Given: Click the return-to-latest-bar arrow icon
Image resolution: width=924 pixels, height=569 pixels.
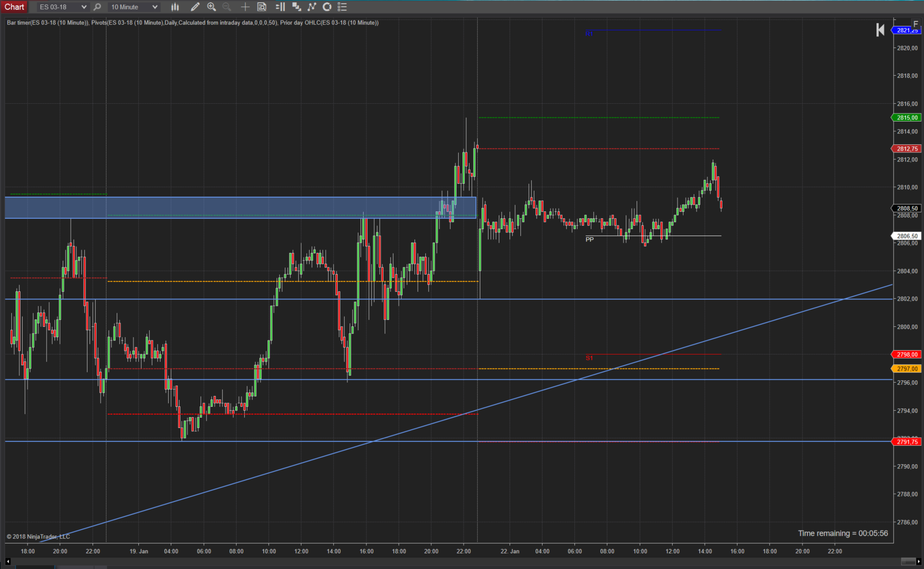Looking at the screenshot, I should 880,30.
